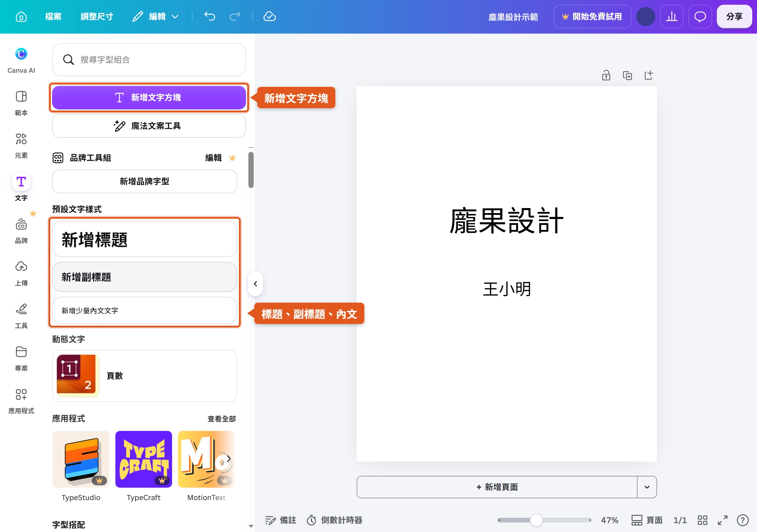Open the 範本 templates panel
Viewport: 757px width, 532px height.
(x=21, y=103)
